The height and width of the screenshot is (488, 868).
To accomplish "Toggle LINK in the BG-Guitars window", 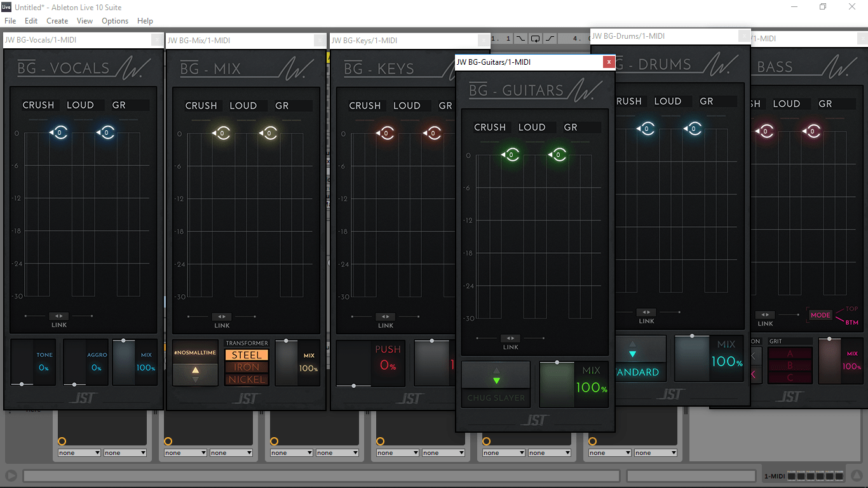I will pyautogui.click(x=510, y=338).
